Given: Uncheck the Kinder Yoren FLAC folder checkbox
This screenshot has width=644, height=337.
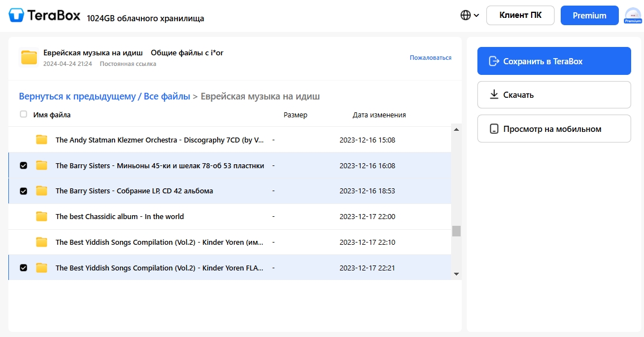Looking at the screenshot, I should [23, 268].
